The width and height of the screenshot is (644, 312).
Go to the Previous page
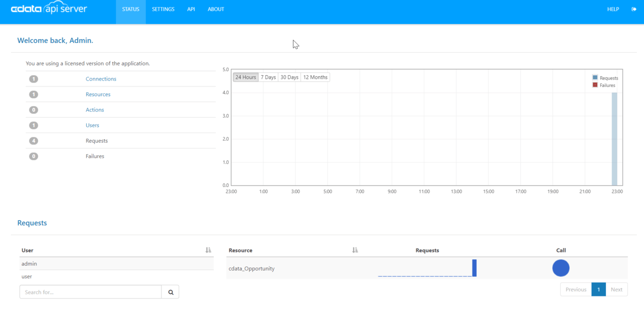pos(576,289)
